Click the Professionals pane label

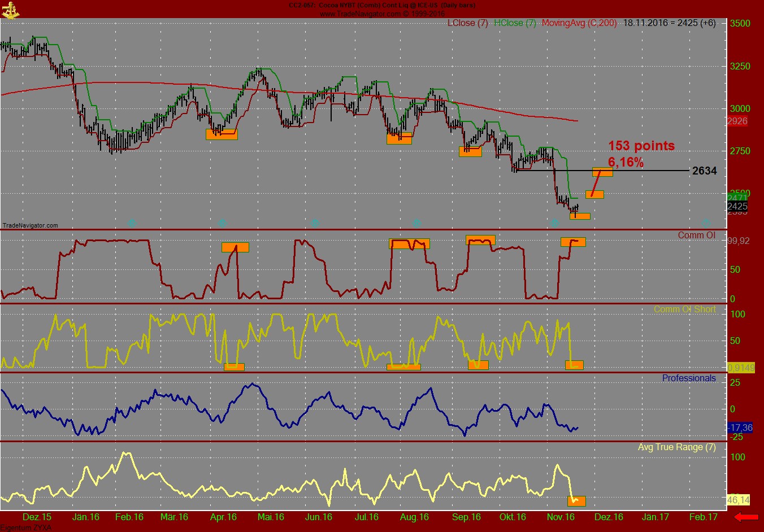(x=688, y=378)
